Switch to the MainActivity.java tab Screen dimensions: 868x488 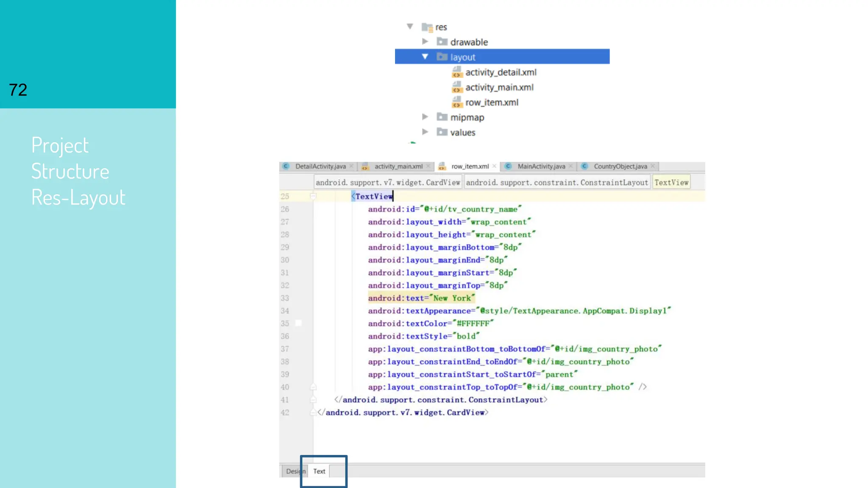(x=541, y=166)
